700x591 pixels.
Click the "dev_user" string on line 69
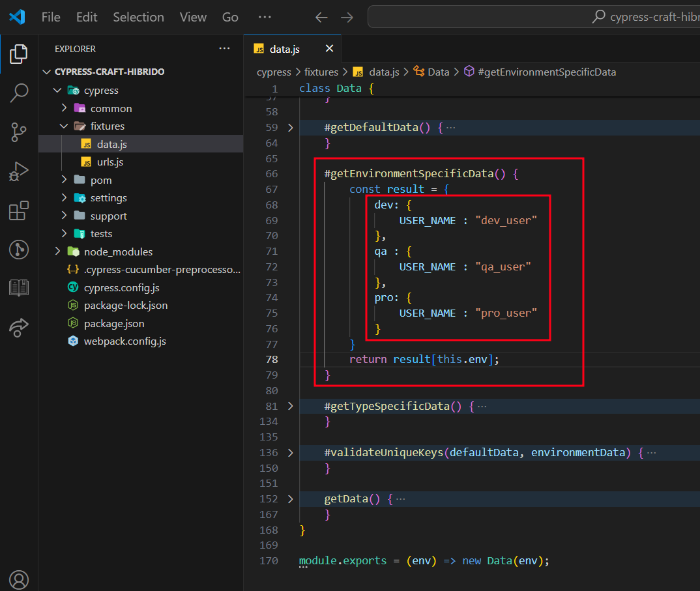click(506, 220)
